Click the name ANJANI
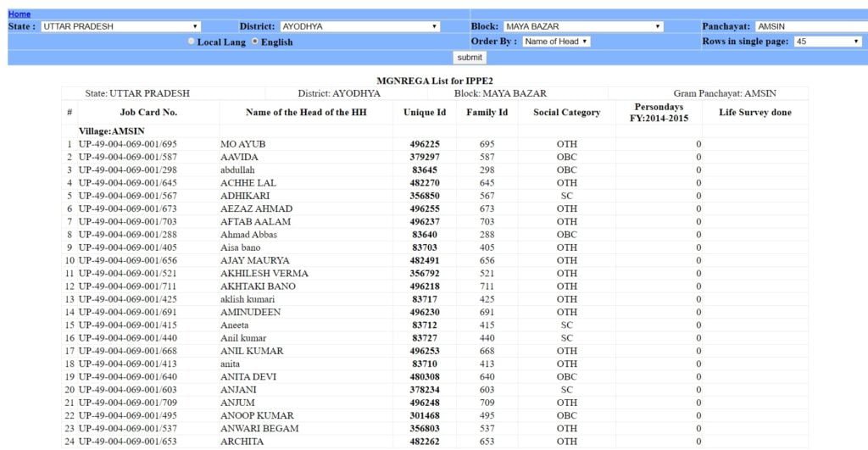The width and height of the screenshot is (868, 450). 238,390
